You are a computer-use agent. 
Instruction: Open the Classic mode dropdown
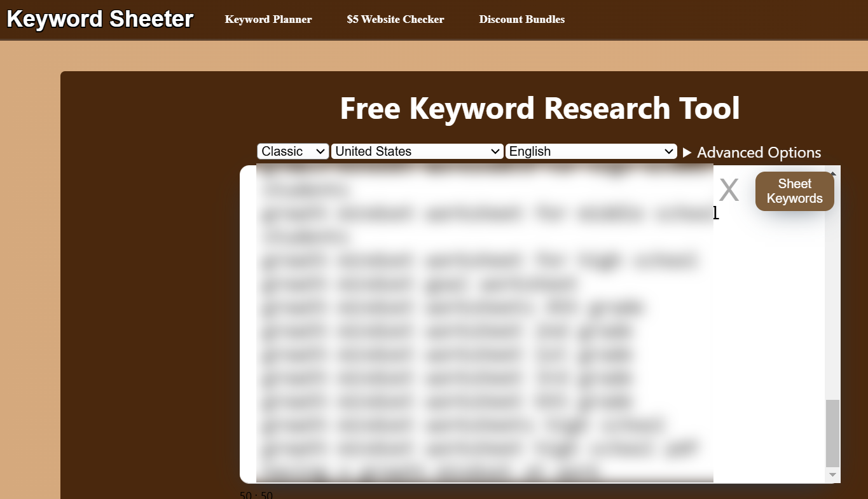(293, 151)
